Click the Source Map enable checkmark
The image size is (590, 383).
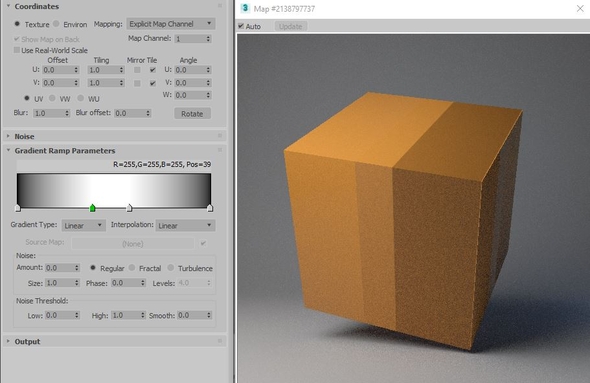coord(203,243)
